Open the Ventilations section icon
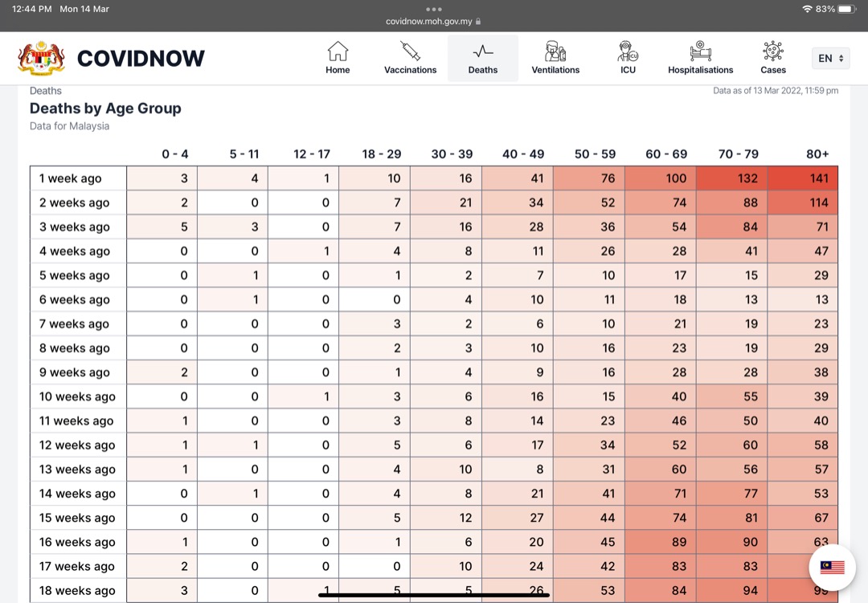 click(x=555, y=51)
